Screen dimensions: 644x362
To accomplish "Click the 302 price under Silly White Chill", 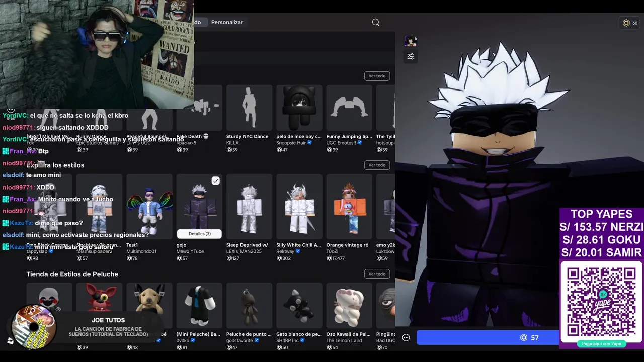I will 284,258.
